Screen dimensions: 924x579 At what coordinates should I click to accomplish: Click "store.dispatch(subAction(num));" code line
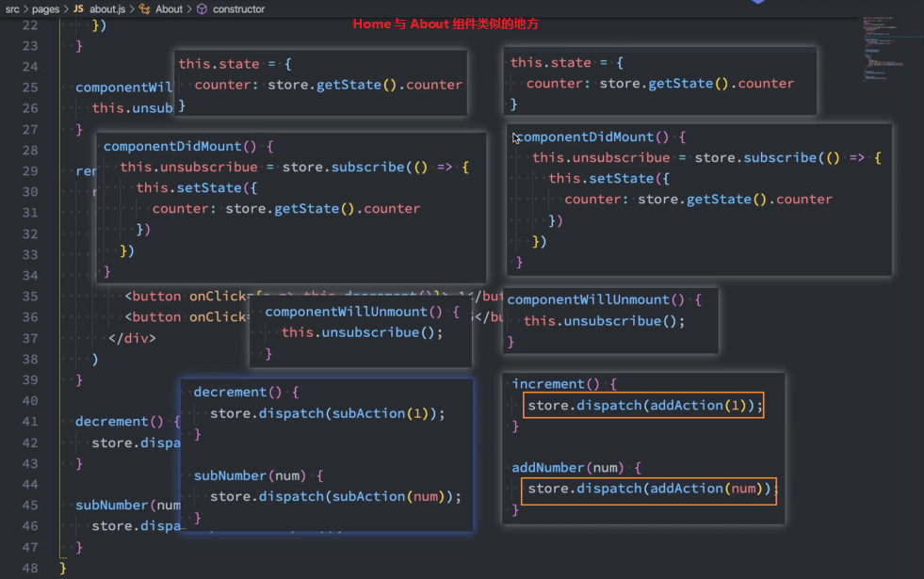coord(336,496)
